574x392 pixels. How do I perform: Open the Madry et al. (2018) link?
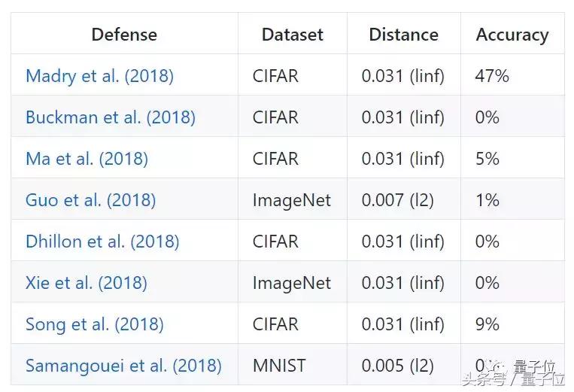pos(99,76)
